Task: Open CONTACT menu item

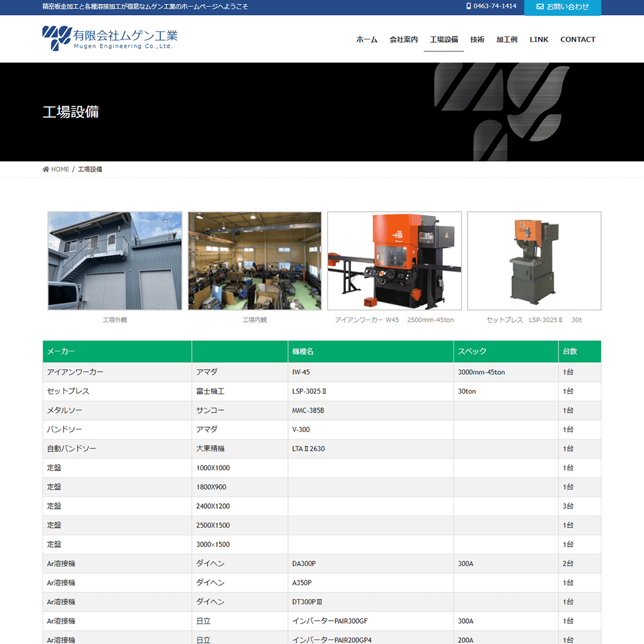Action: tap(578, 40)
